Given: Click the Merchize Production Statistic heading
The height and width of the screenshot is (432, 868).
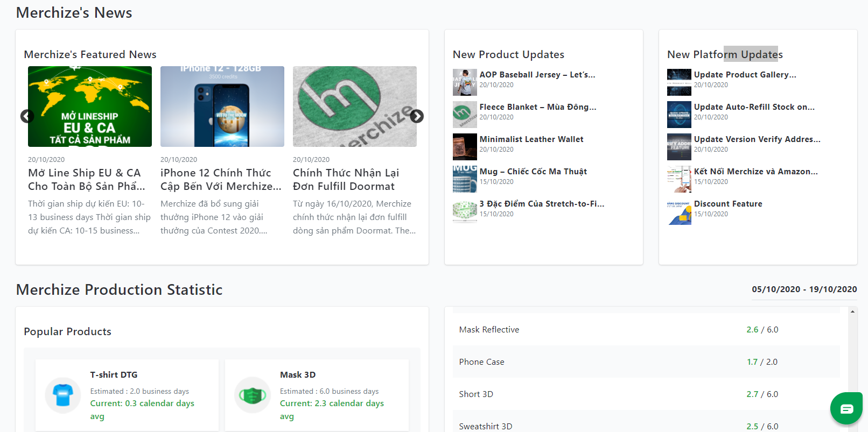Looking at the screenshot, I should pos(119,289).
